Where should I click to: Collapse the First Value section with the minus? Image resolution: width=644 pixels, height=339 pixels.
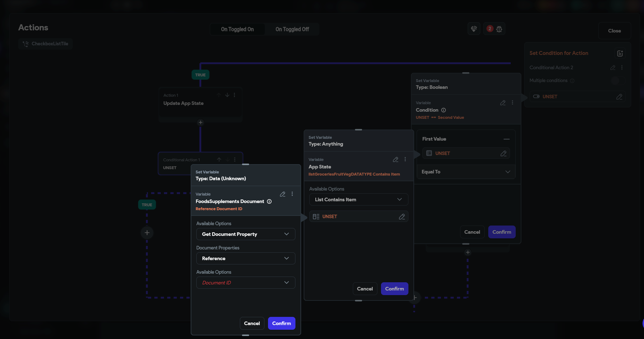coord(507,139)
